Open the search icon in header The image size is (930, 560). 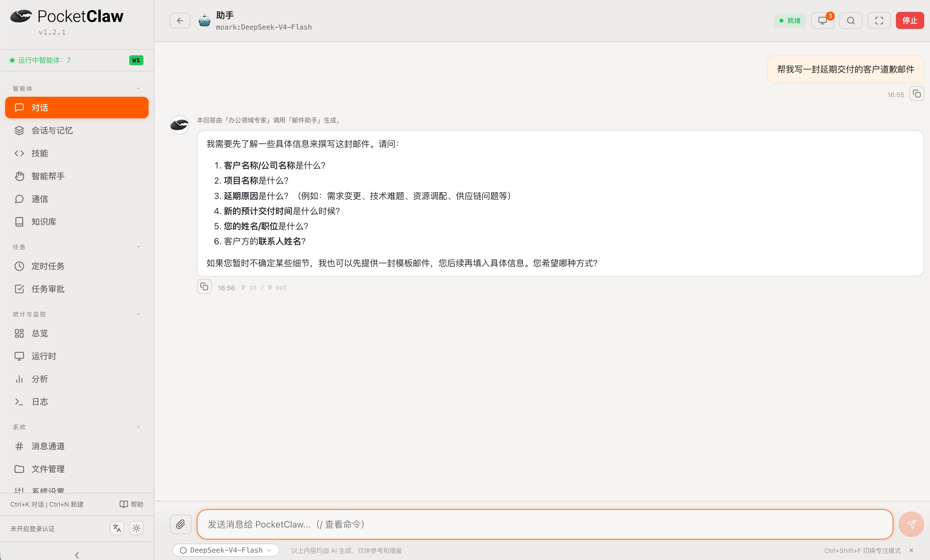point(851,20)
